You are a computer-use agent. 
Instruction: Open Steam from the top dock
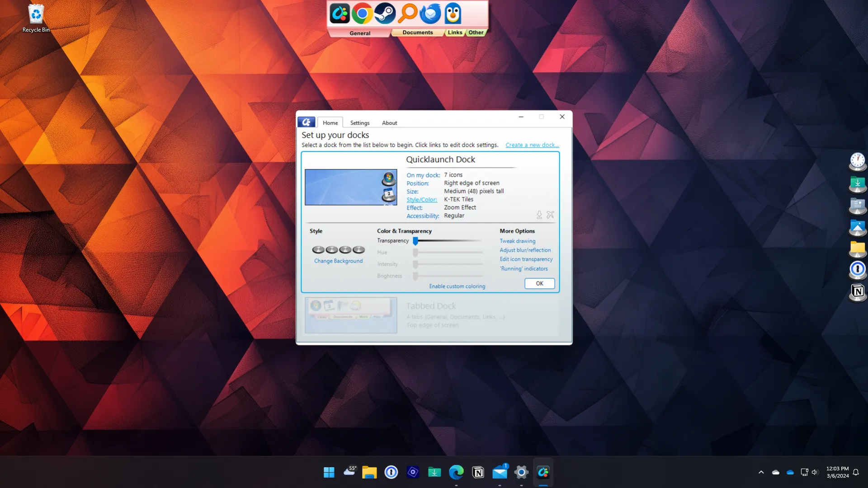click(385, 14)
